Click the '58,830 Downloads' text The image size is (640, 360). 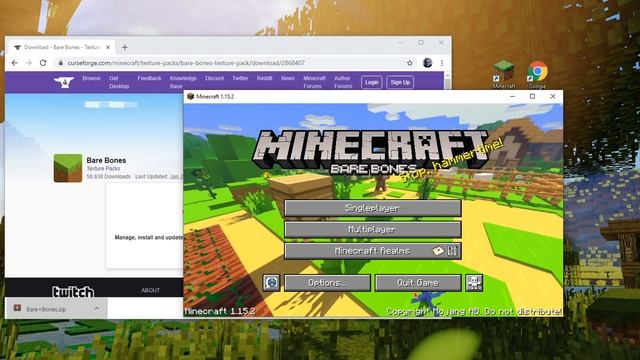[109, 177]
